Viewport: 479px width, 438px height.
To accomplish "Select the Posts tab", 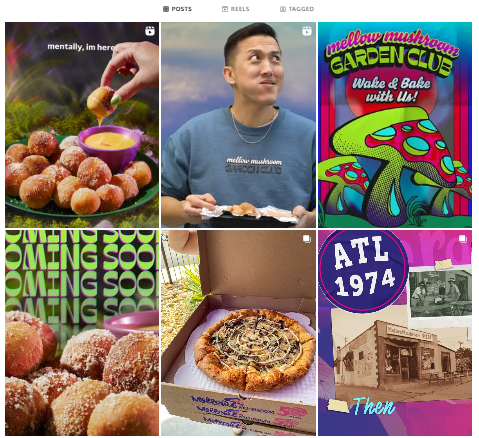I will [177, 9].
